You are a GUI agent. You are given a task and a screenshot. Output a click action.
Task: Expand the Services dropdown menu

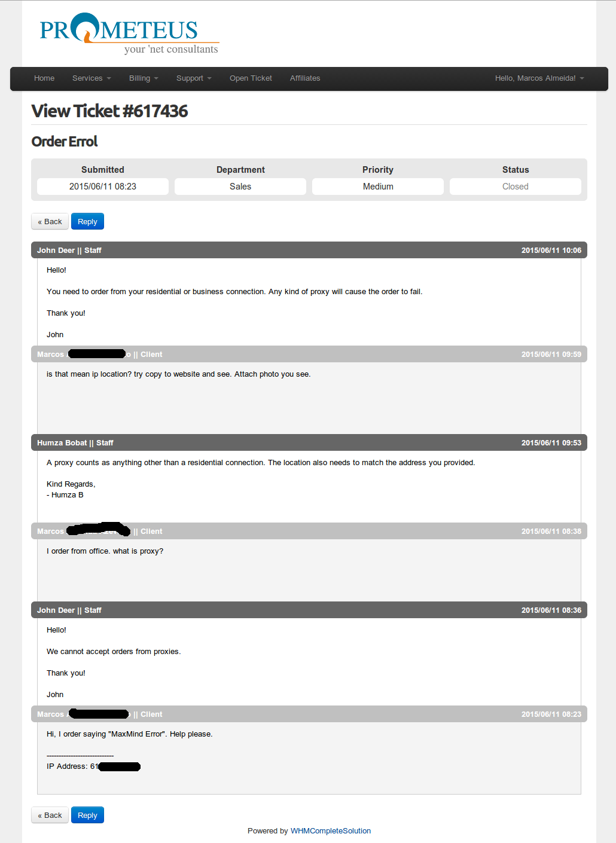point(92,78)
